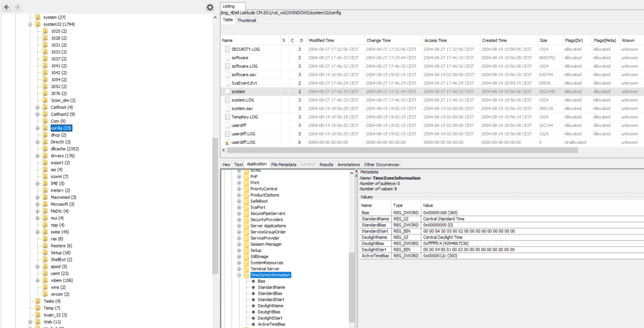Click the Terminal Server registry folder icon
The image size is (644, 328).
pos(247,269)
